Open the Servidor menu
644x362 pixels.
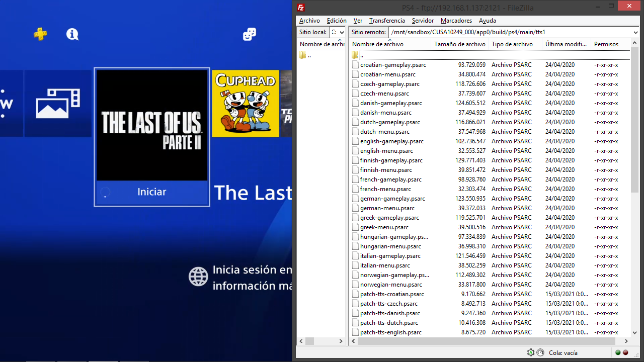click(423, 21)
